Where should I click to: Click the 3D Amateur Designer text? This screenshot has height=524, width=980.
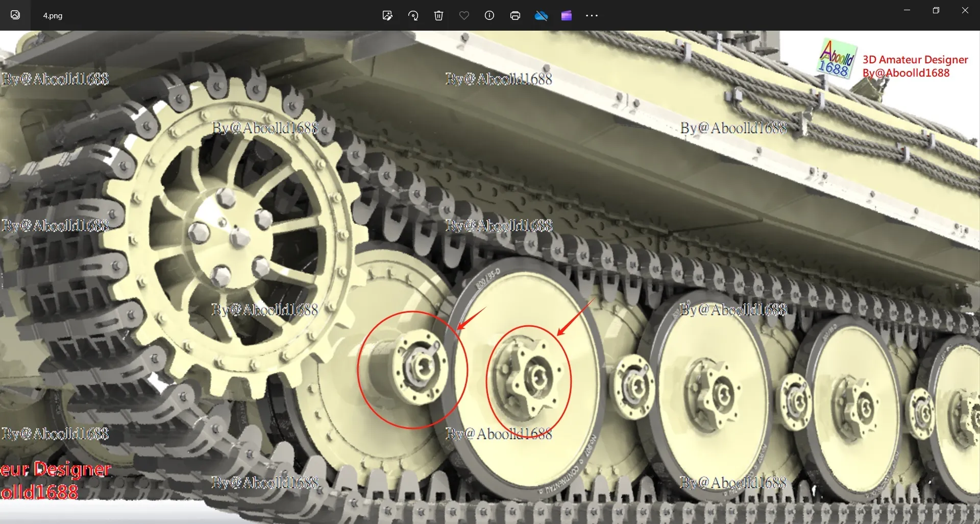pyautogui.click(x=914, y=59)
